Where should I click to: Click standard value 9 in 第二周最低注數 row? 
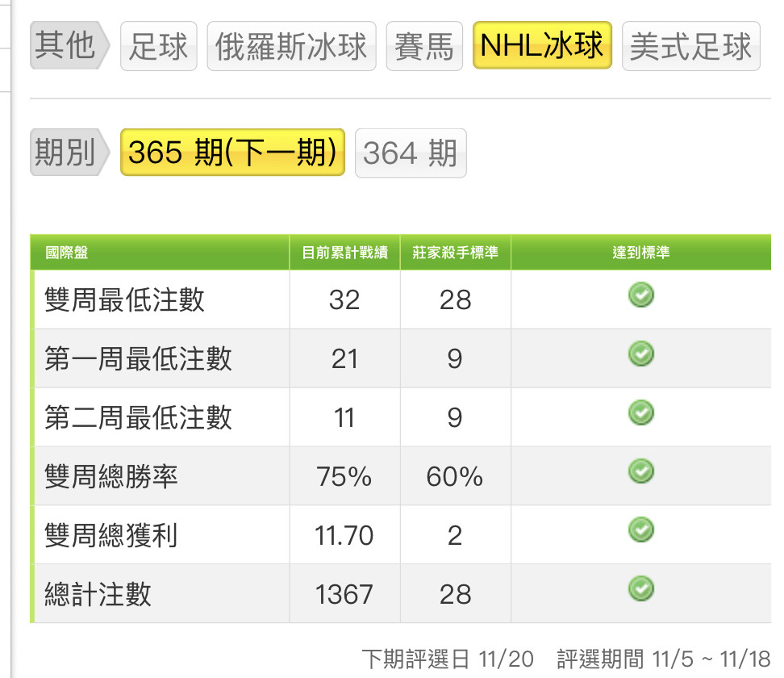tap(454, 418)
